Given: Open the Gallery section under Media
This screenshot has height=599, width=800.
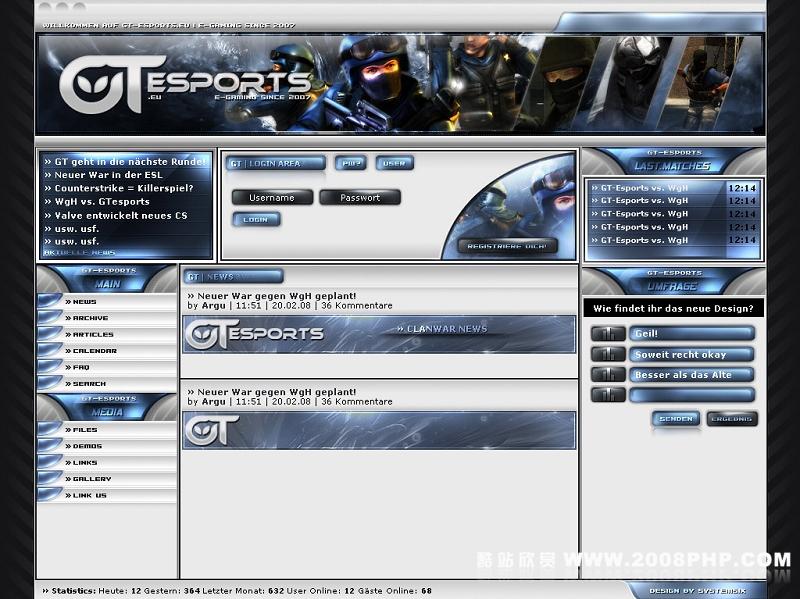Looking at the screenshot, I should (92, 479).
